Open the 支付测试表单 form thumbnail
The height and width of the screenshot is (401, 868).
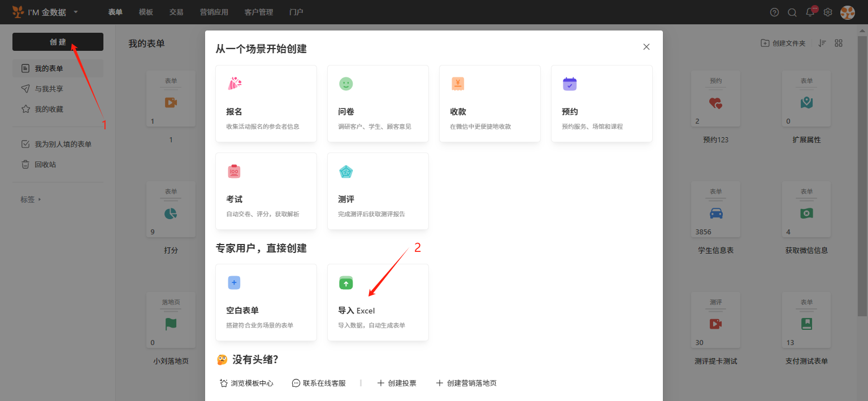coord(806,320)
